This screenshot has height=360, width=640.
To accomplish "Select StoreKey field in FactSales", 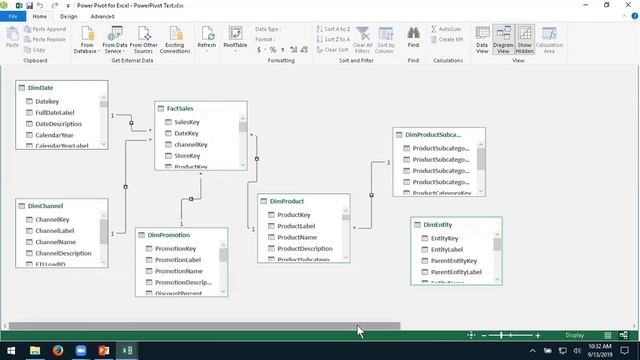I will click(x=187, y=156).
